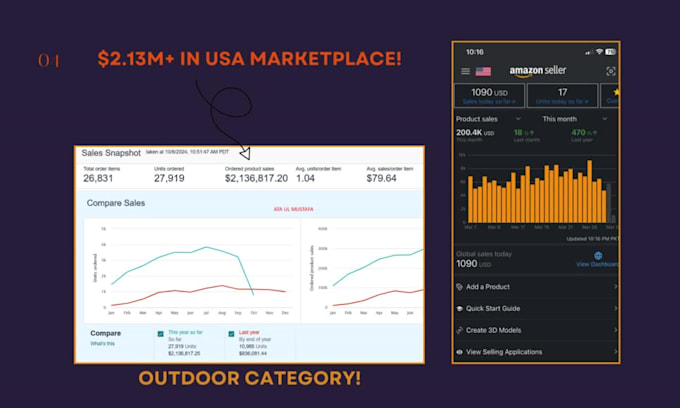Image resolution: width=680 pixels, height=408 pixels.
Task: Click the globe icon above View Dashboard
Action: click(598, 255)
